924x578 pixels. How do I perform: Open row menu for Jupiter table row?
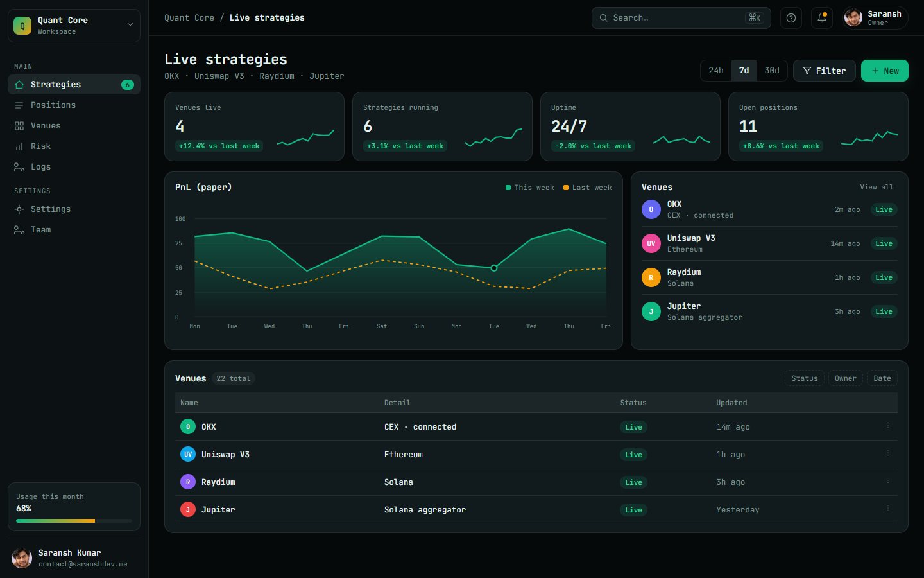888,509
